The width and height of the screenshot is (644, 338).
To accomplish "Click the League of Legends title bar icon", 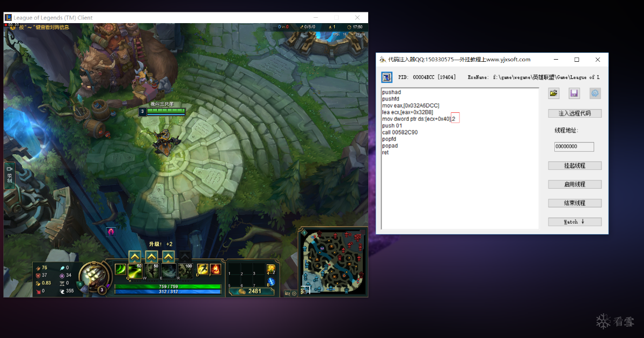I will 8,18.
